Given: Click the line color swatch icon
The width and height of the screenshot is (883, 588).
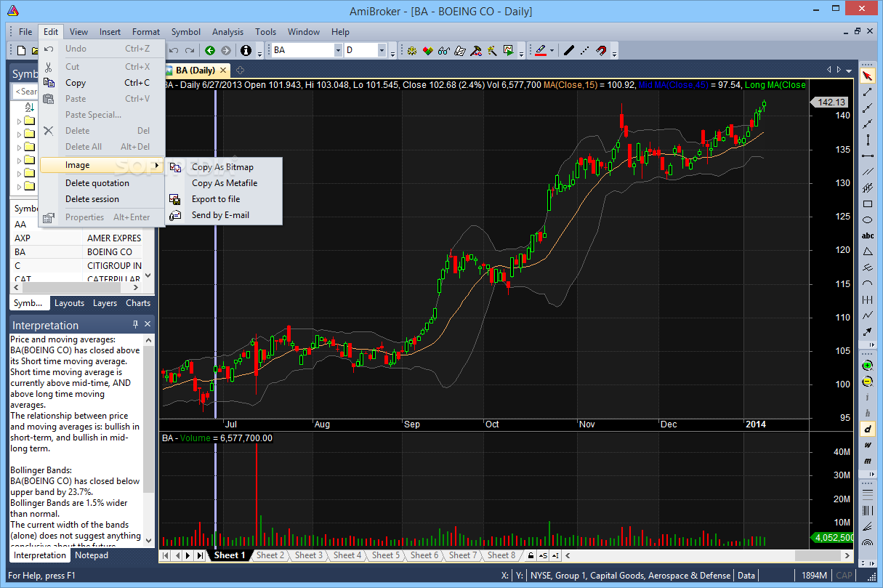Looking at the screenshot, I should (x=540, y=50).
